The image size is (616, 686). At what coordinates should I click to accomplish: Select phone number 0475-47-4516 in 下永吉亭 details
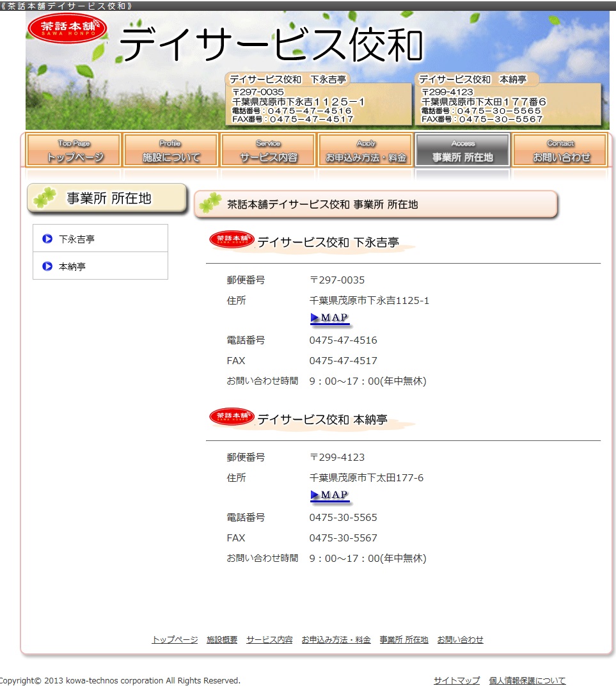coord(344,340)
